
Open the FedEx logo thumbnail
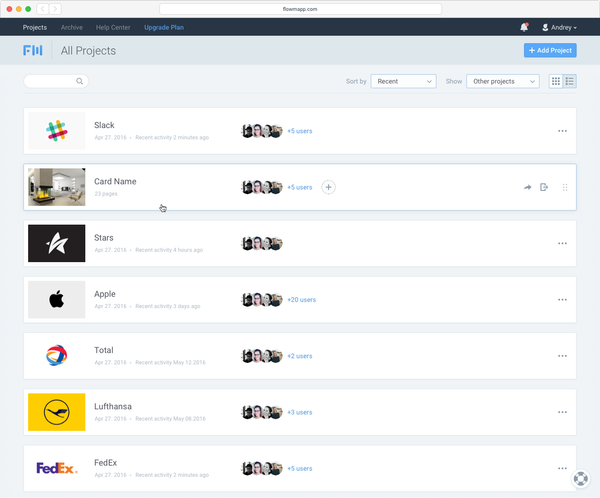[57, 469]
